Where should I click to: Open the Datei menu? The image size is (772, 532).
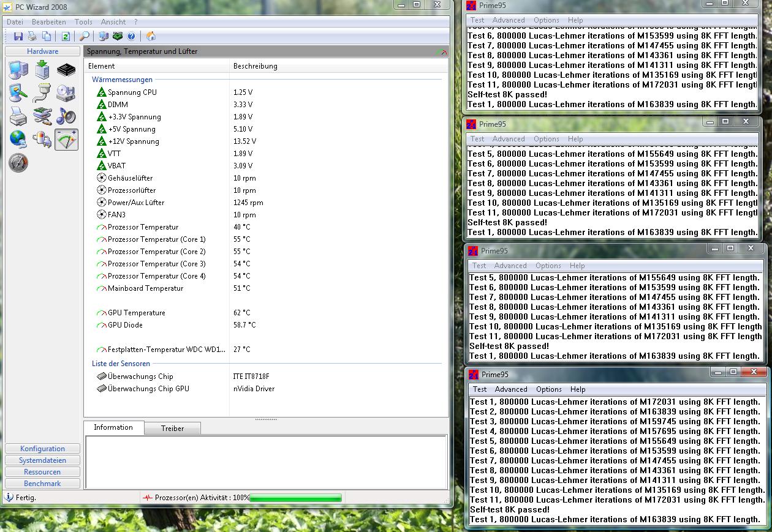click(x=15, y=21)
